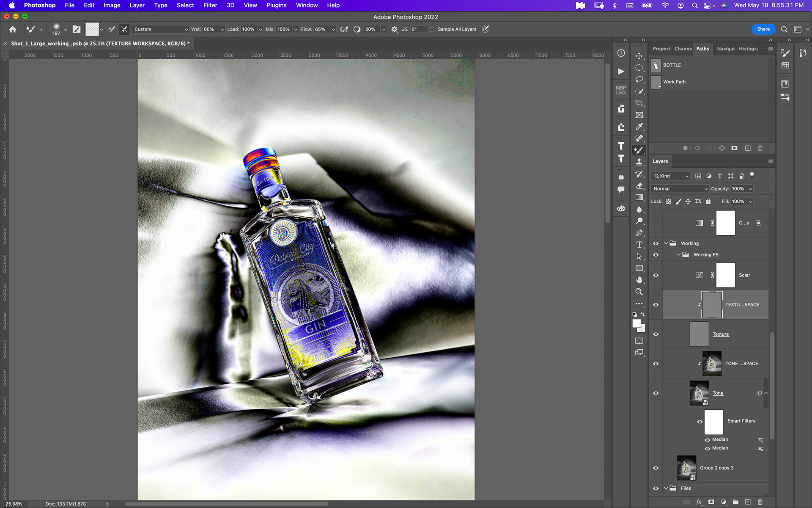Open the Layers panel menu
Viewport: 812px width, 508px height.
point(771,161)
